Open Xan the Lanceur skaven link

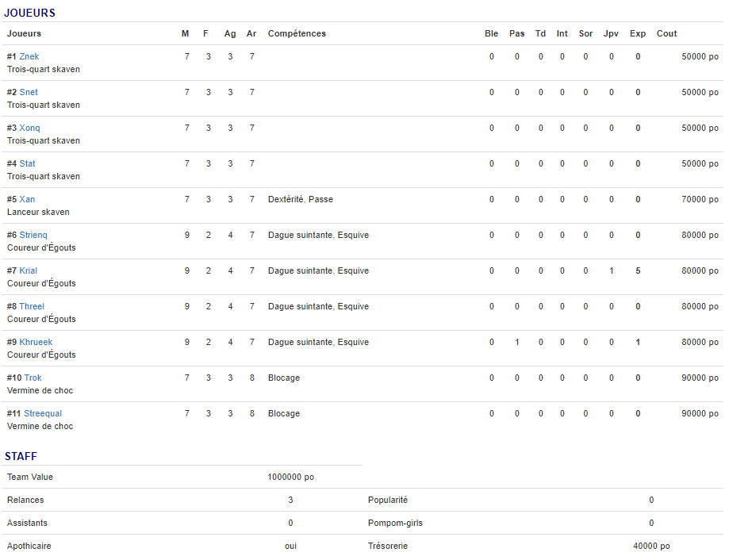click(27, 199)
